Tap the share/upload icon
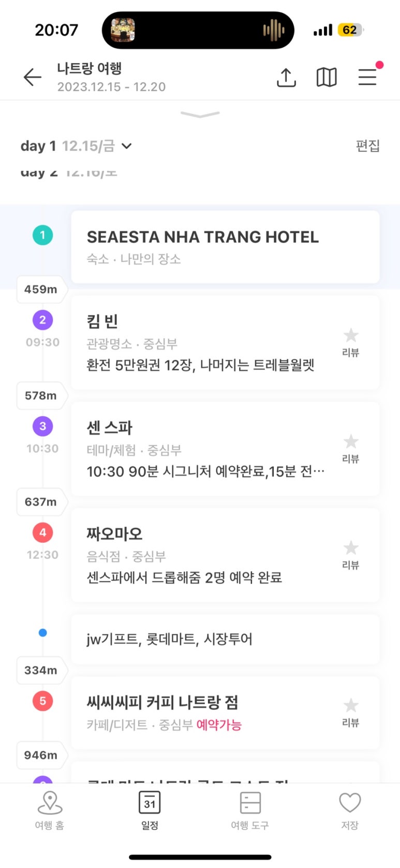400x868 pixels. (x=286, y=77)
